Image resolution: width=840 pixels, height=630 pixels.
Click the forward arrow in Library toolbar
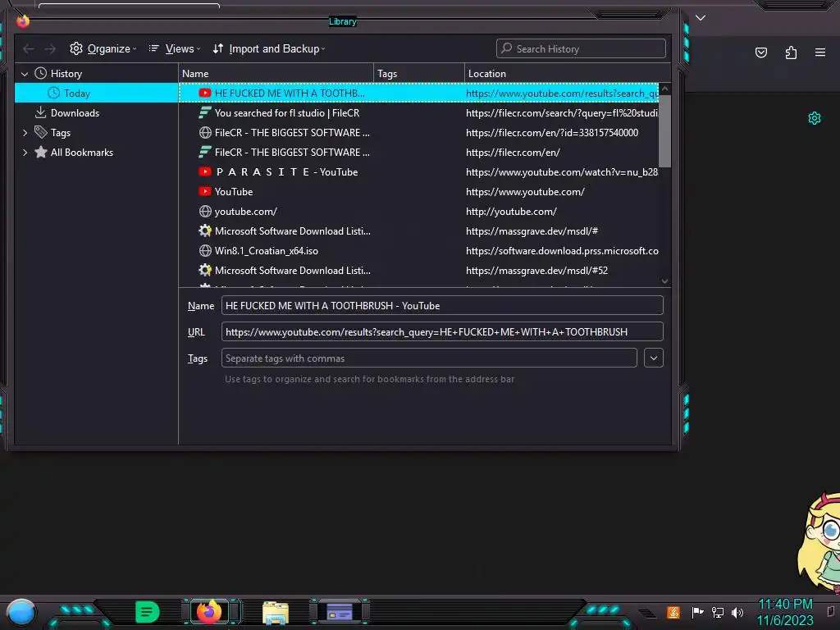[x=50, y=49]
